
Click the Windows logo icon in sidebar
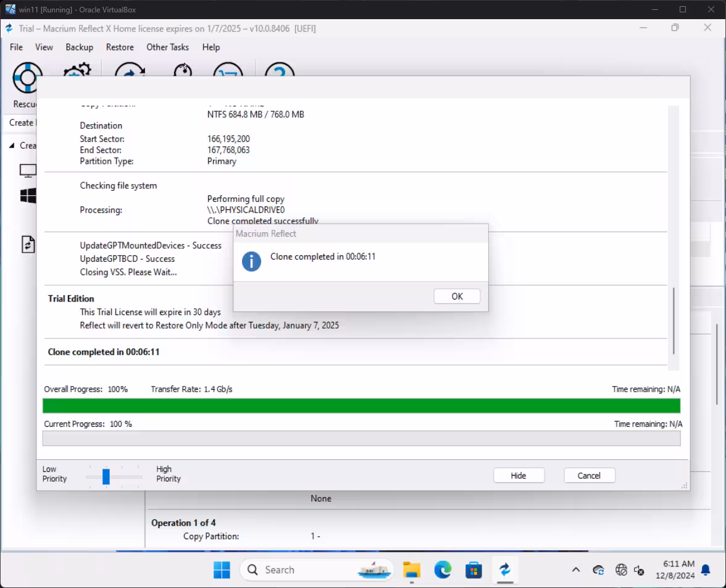point(28,196)
